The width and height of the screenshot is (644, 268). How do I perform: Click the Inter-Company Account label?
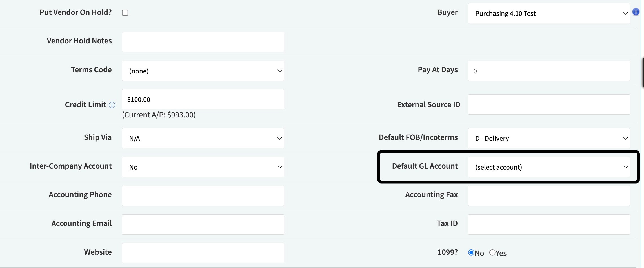click(71, 166)
